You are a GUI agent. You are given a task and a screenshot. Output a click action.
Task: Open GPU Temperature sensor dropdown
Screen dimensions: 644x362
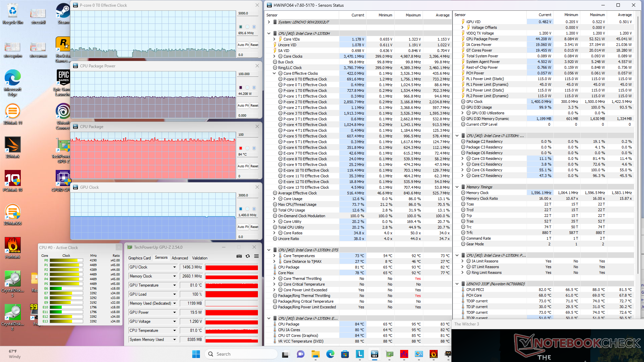[174, 285]
